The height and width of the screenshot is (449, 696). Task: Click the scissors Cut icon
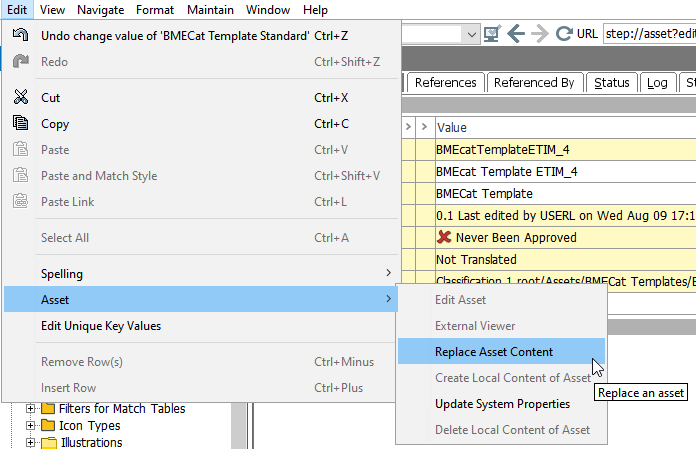point(21,98)
